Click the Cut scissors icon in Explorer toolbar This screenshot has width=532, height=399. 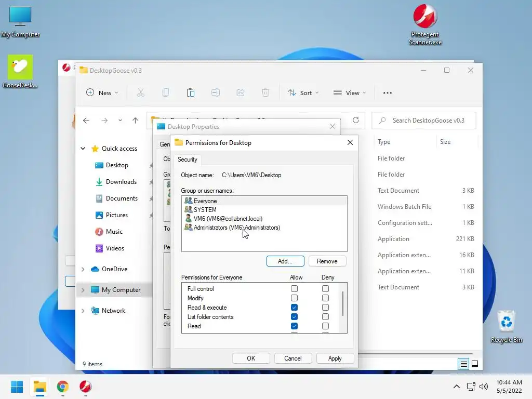(140, 92)
